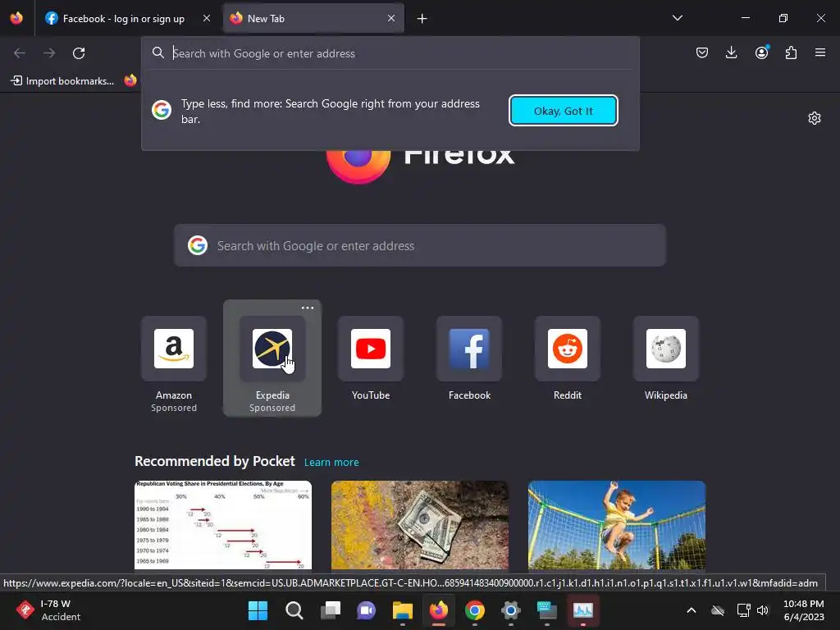Close the New Tab tab
The width and height of the screenshot is (840, 630).
[391, 18]
